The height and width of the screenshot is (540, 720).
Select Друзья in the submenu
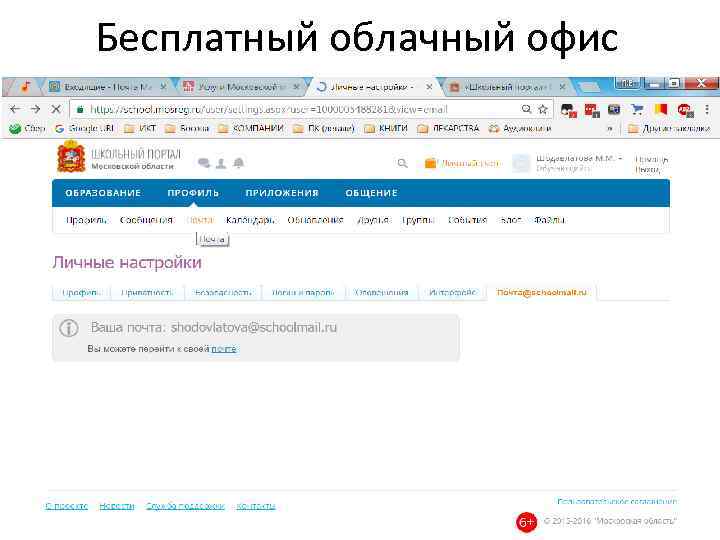click(373, 220)
